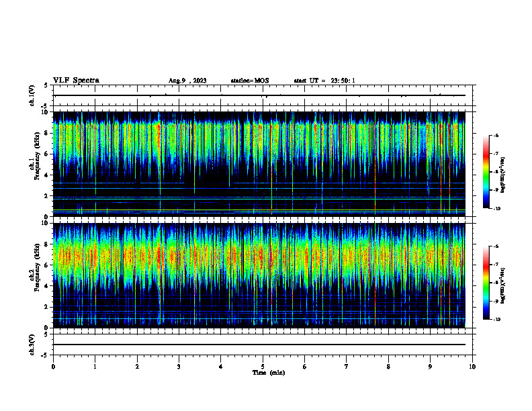
Task: Click the "-6" label on ch.1 colorbar
Action: (496, 136)
